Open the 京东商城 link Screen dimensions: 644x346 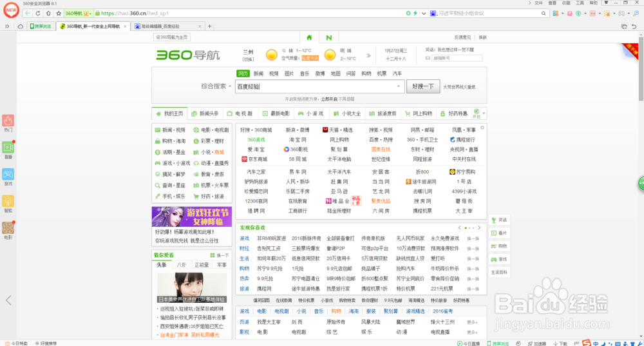click(254, 159)
